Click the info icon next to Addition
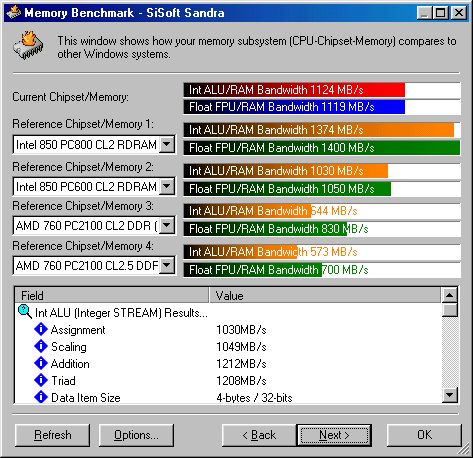 [x=41, y=363]
